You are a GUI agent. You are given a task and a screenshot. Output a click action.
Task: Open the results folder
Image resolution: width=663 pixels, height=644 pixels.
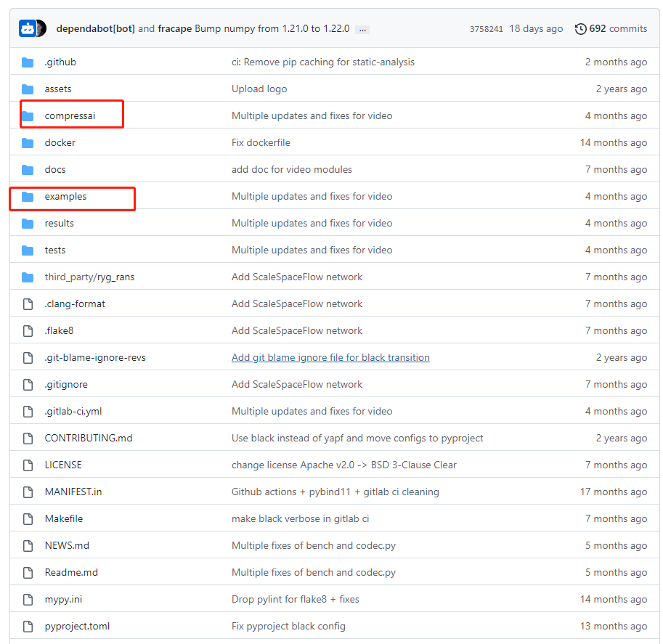60,224
